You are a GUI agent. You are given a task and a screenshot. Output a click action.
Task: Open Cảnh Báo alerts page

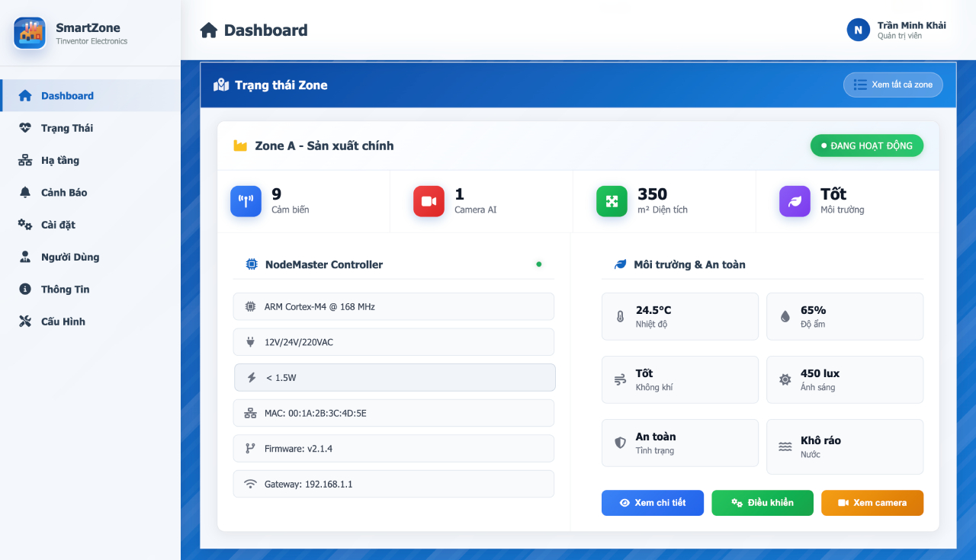click(64, 193)
